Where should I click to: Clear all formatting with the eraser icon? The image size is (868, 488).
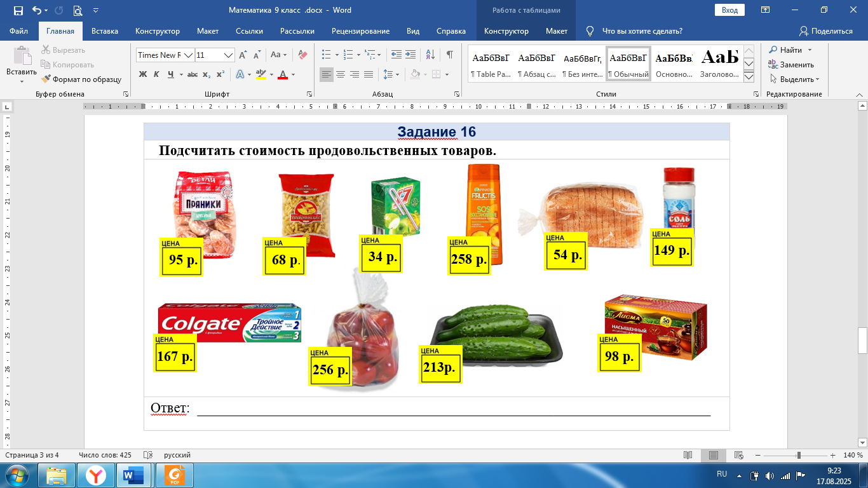[302, 55]
